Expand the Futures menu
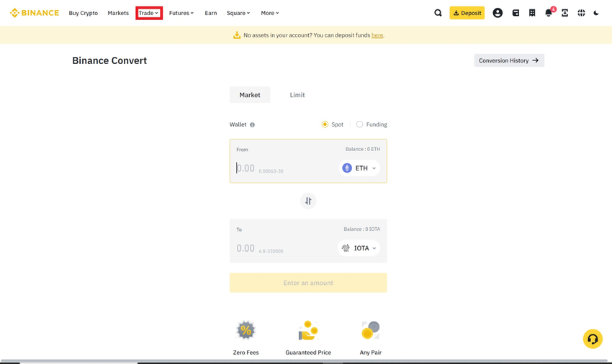 click(181, 13)
